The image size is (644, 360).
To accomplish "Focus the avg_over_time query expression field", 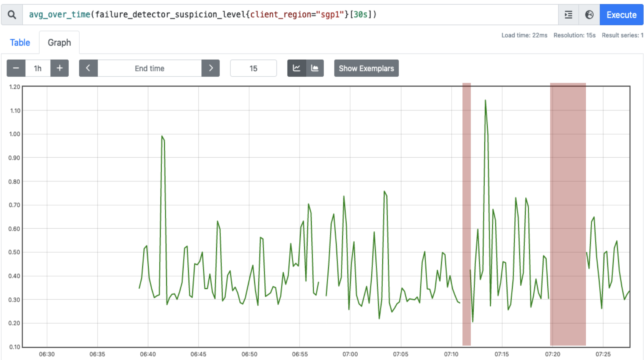I will click(x=288, y=15).
